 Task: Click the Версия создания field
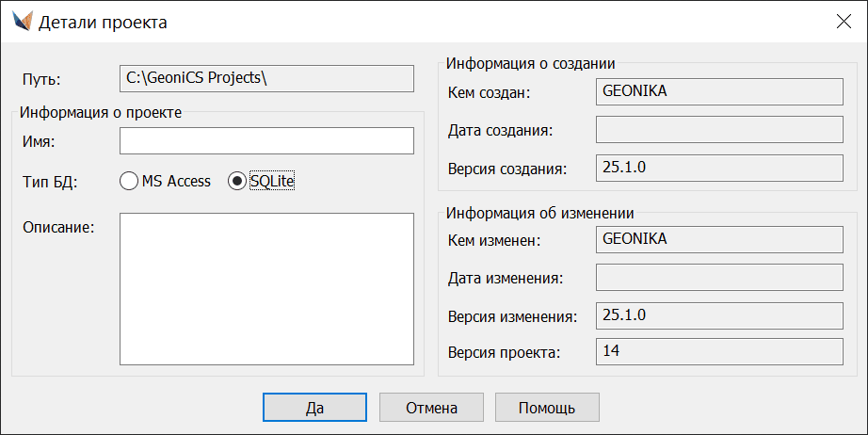click(719, 168)
